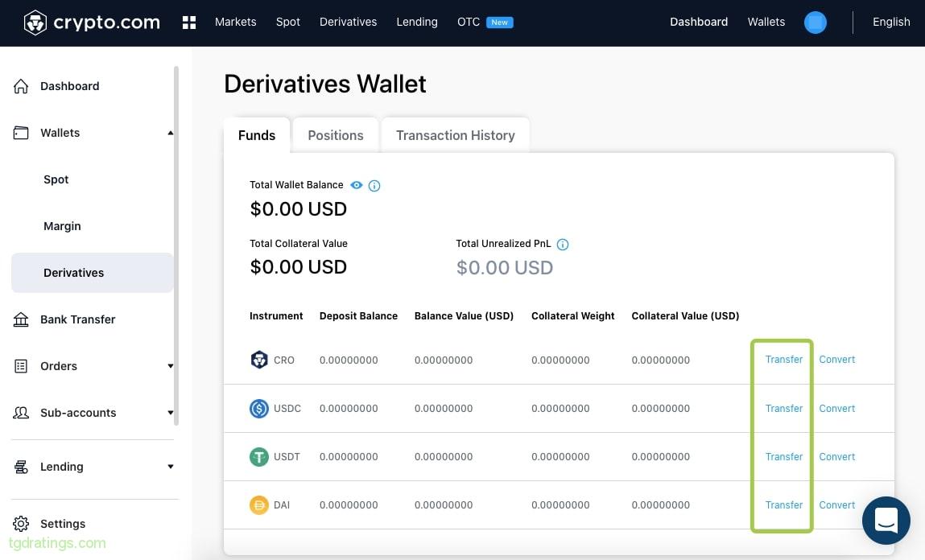Open Settings in the sidebar

pos(63,524)
